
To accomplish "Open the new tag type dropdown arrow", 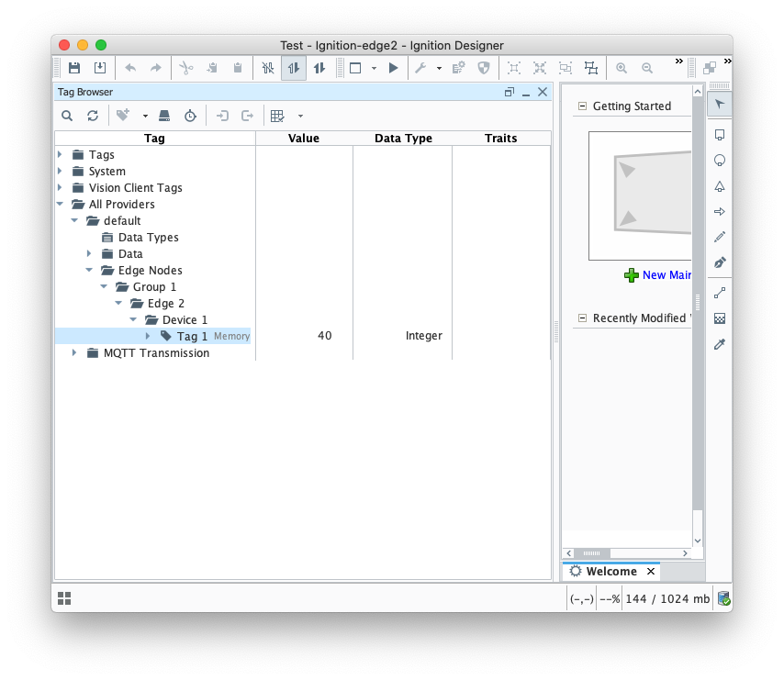I will [145, 117].
